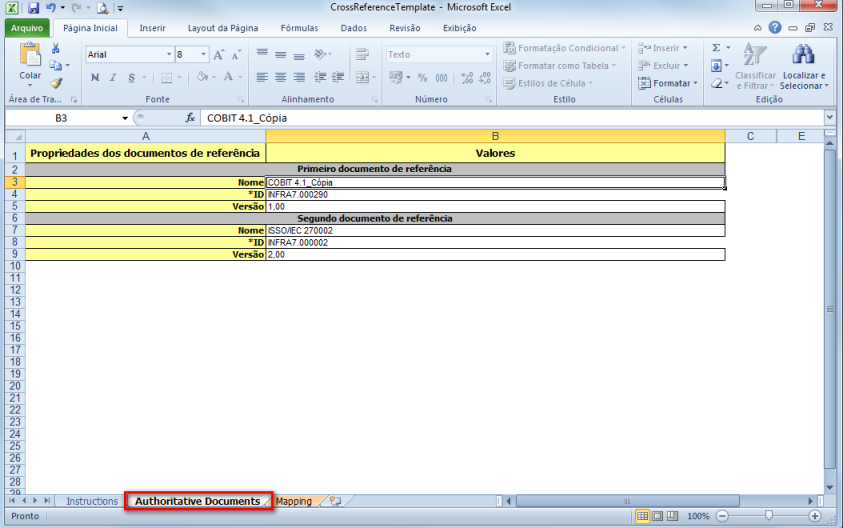Open Formatação Condicional dropdown

click(x=565, y=48)
